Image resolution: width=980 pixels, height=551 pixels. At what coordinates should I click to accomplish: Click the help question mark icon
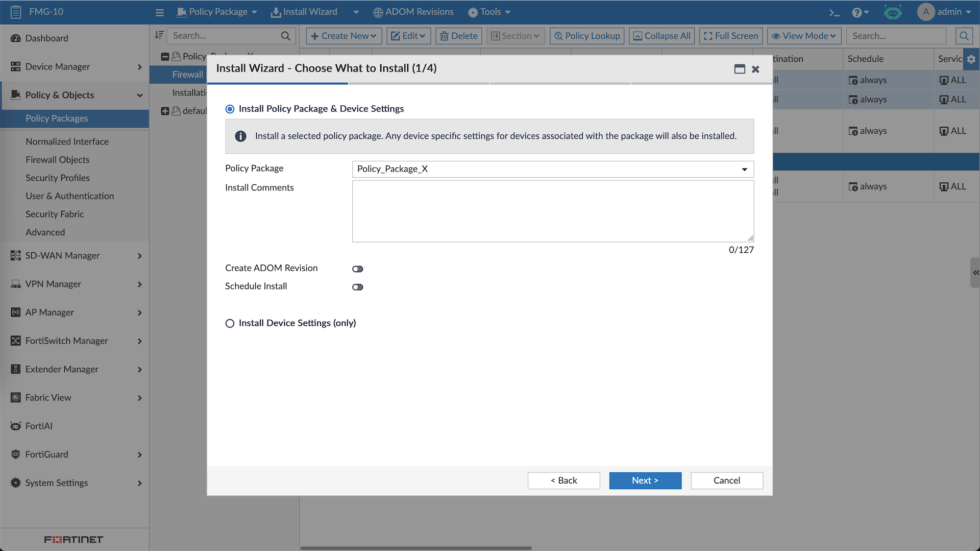(x=857, y=12)
